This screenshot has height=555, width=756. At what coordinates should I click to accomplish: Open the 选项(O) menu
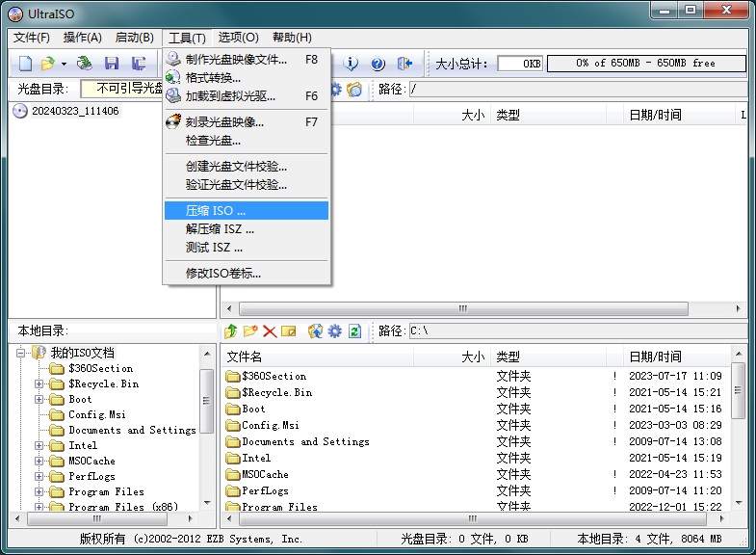[x=238, y=38]
